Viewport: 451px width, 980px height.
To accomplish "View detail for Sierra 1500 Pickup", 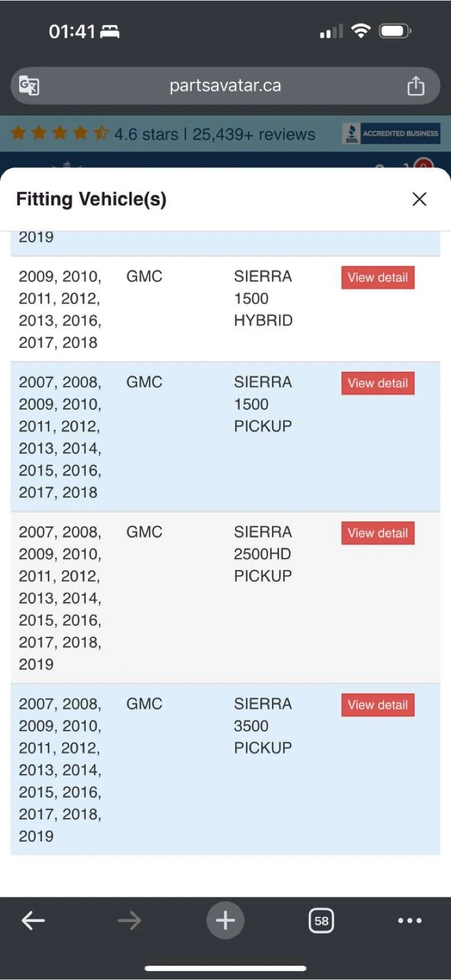I will pos(378,383).
